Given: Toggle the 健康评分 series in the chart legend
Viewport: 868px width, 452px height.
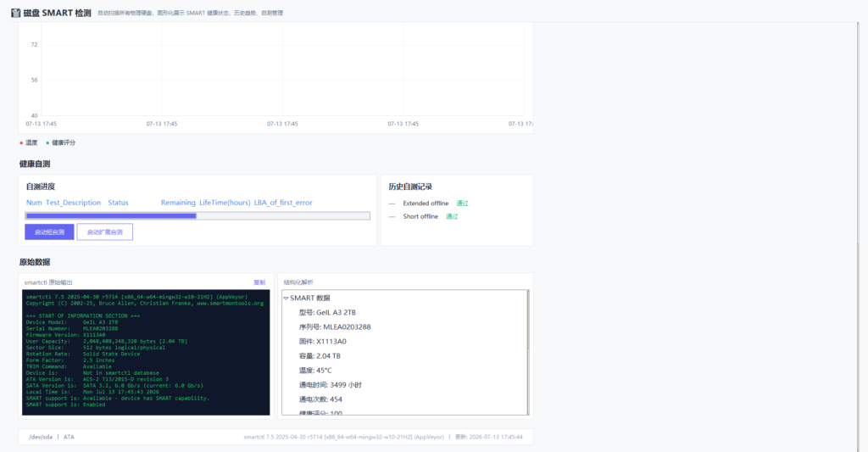Looking at the screenshot, I should point(61,143).
